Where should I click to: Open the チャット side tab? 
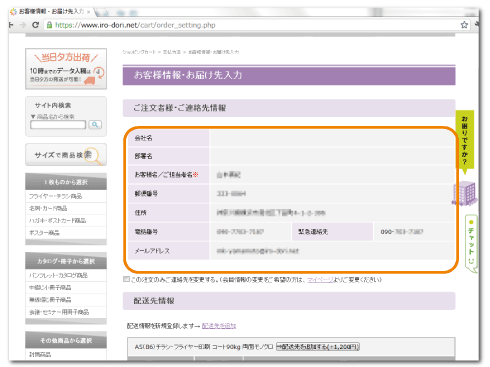click(x=471, y=243)
